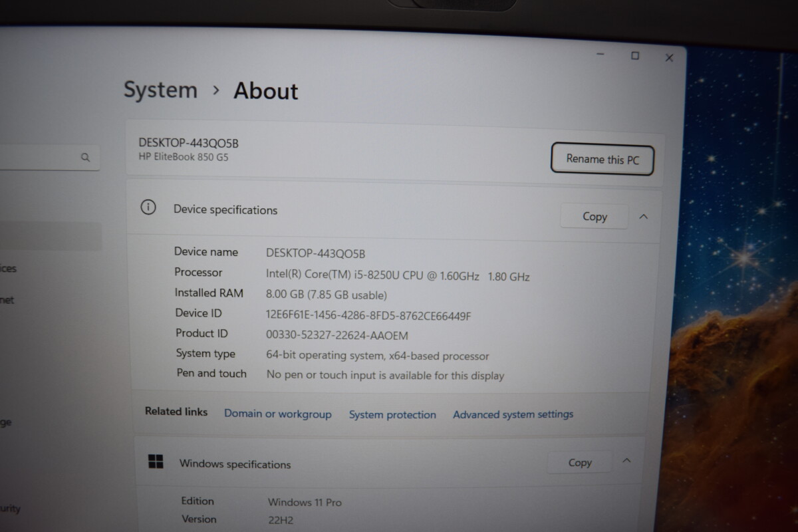Click the Windows logo icon

(x=156, y=462)
